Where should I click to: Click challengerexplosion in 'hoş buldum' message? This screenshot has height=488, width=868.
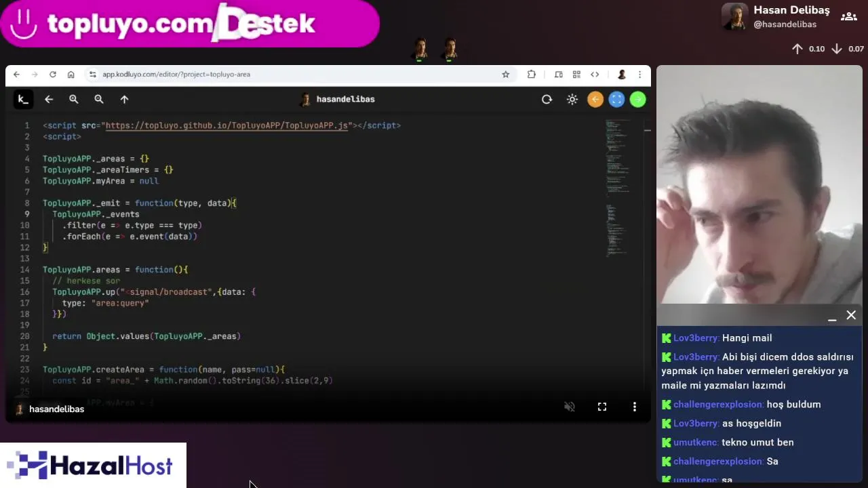718,405
